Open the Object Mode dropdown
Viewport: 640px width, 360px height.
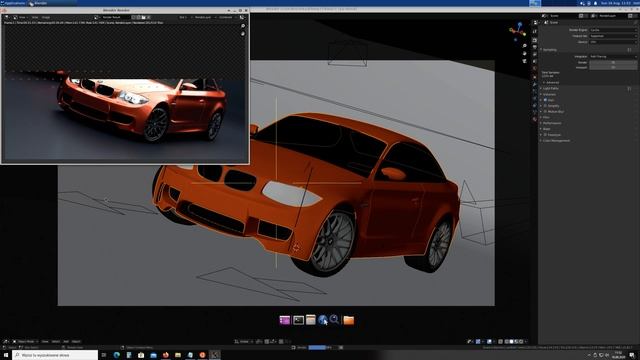coord(25,341)
